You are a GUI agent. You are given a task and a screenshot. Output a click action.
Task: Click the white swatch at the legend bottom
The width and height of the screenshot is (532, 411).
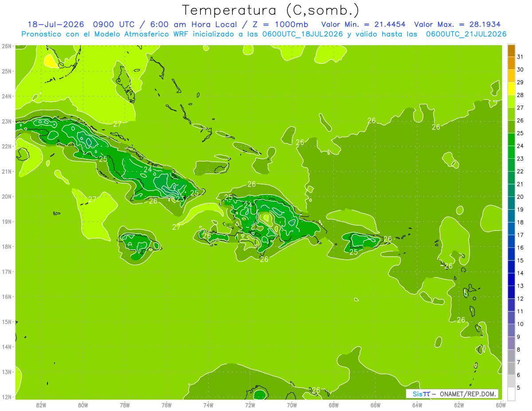click(x=511, y=394)
